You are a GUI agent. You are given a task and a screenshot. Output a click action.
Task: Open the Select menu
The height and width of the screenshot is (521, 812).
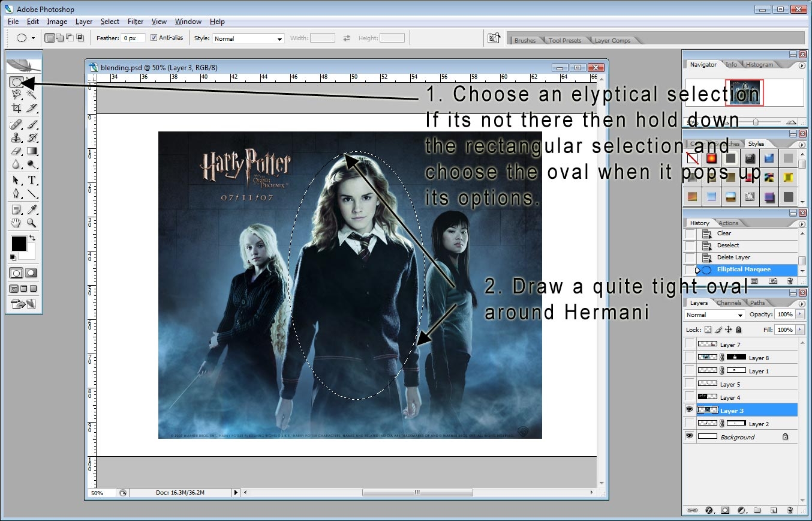pos(110,22)
